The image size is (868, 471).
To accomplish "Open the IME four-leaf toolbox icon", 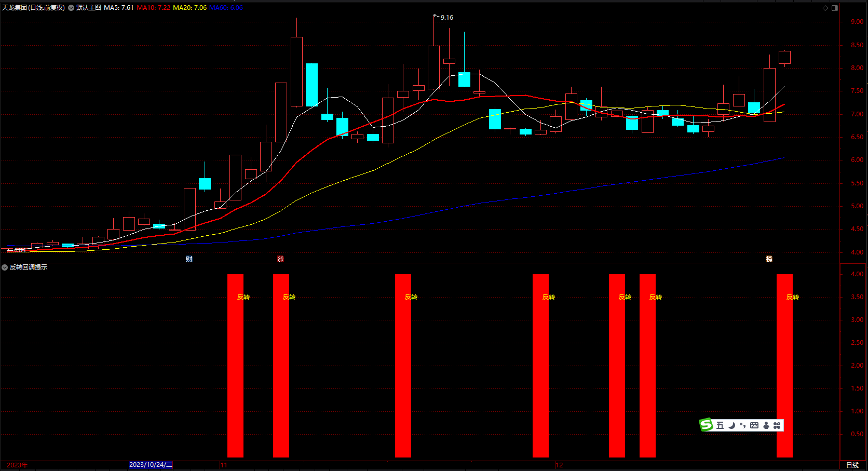I will click(777, 425).
